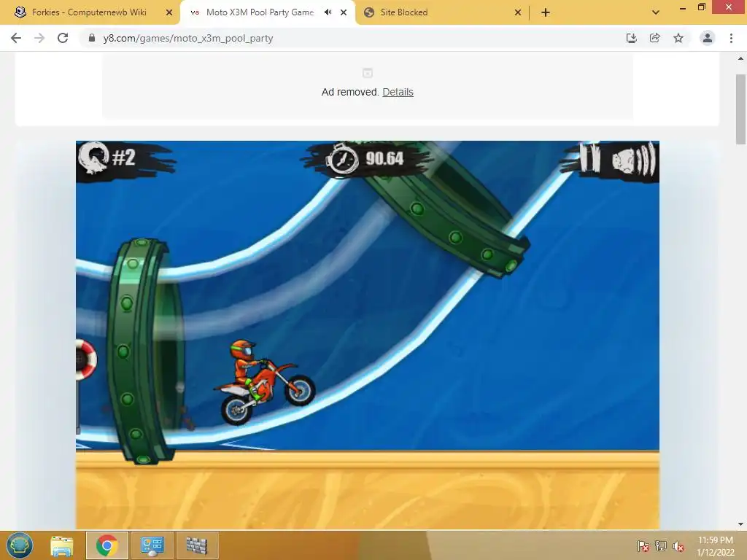Minimize the Chrome window

tap(683, 7)
